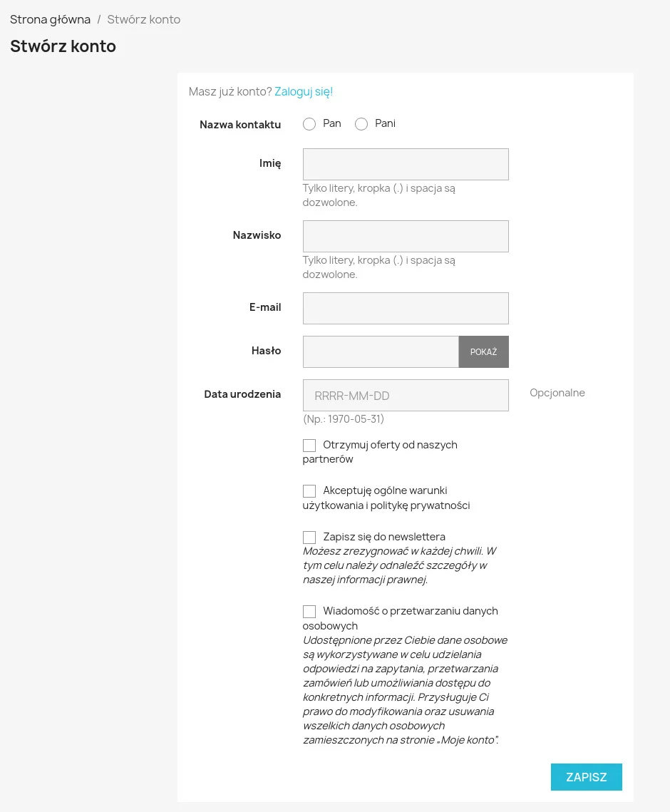Submit the form with the ZAPISZ button
Viewport: 670px width, 812px height.
[x=586, y=777]
